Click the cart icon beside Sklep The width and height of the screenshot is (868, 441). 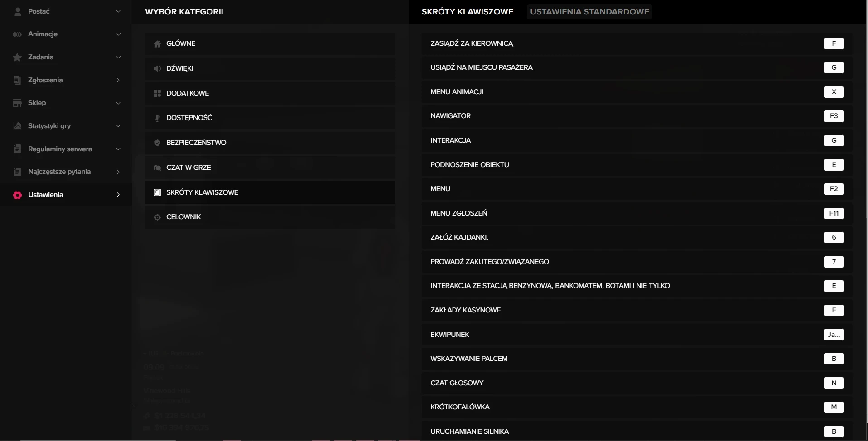[x=17, y=103]
